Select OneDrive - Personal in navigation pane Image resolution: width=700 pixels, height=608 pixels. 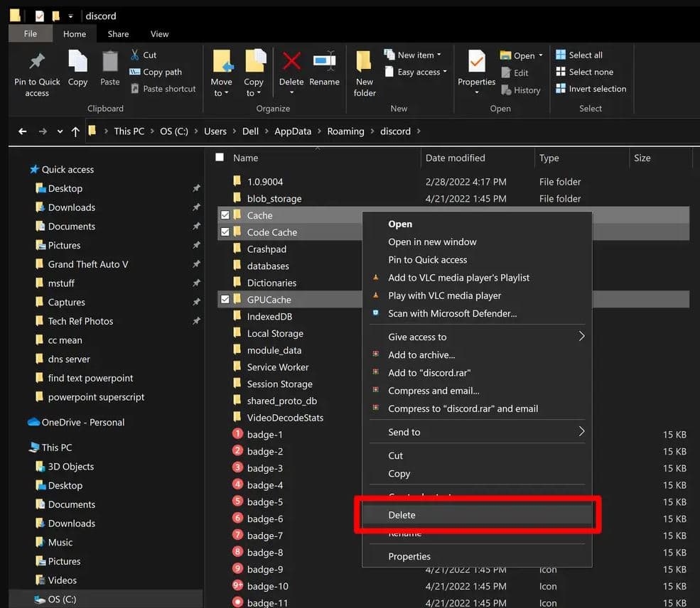coord(83,422)
